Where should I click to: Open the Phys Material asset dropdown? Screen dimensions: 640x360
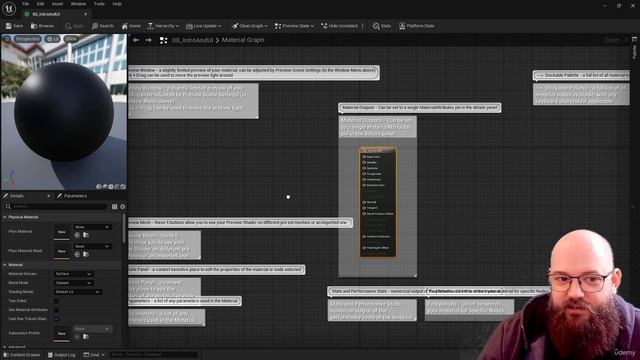[x=92, y=227]
